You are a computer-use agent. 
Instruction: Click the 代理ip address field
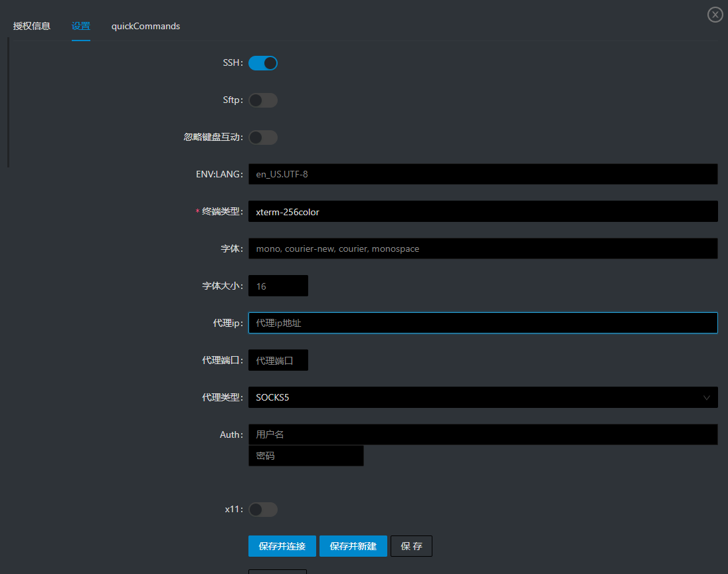pyautogui.click(x=483, y=323)
